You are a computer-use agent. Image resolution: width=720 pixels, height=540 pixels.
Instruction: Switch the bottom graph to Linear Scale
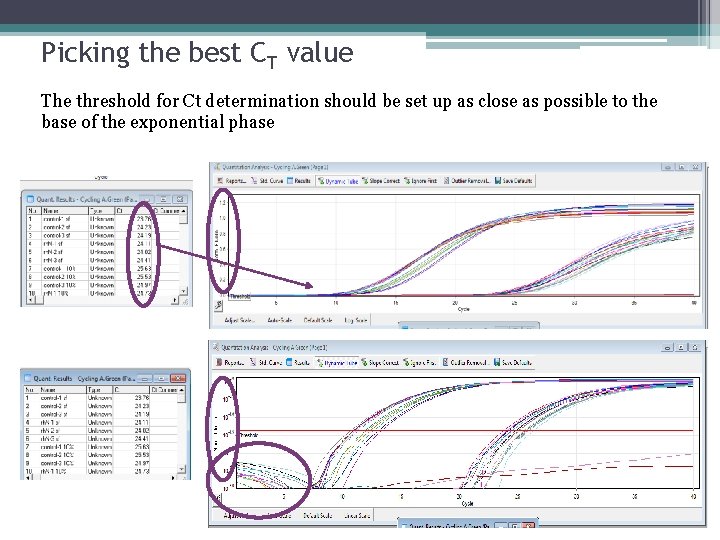coord(357,515)
